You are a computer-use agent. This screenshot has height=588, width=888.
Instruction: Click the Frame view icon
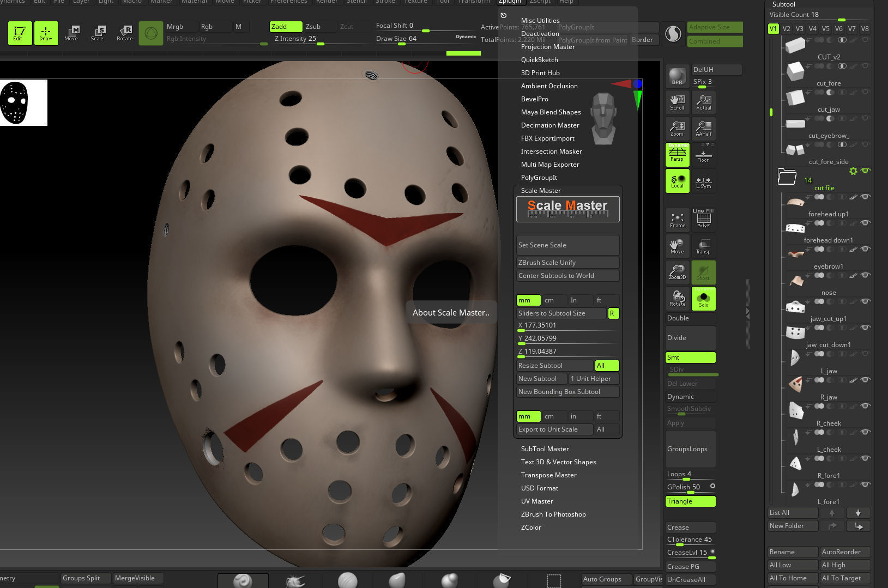677,220
